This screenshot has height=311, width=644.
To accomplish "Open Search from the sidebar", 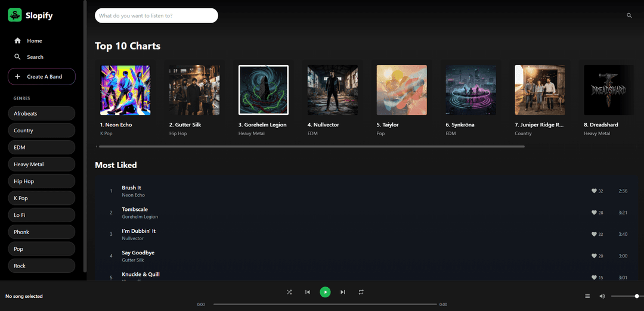I will click(x=35, y=57).
